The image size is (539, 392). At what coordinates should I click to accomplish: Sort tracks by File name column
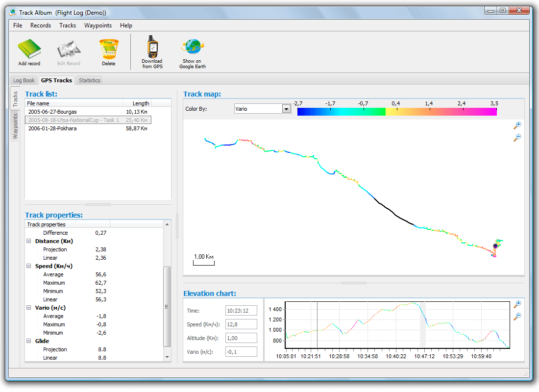pos(74,103)
